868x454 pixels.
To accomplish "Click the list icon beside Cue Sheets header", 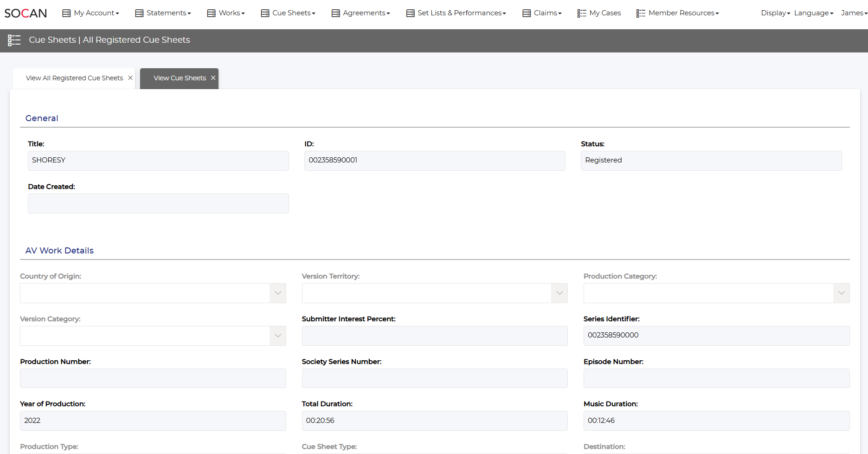I will (14, 40).
